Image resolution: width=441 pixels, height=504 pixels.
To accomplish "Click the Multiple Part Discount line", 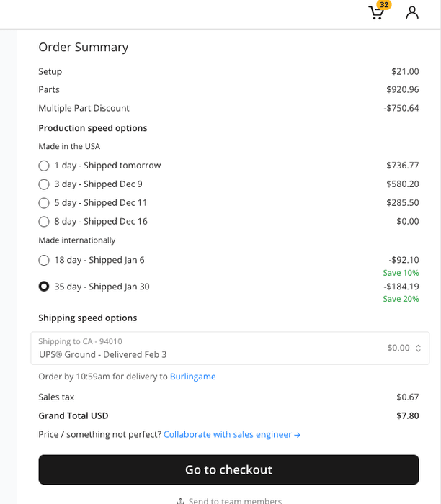I will point(84,109).
